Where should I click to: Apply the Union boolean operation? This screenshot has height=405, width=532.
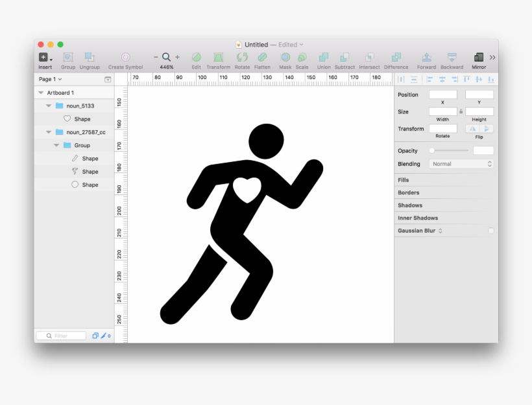[322, 57]
